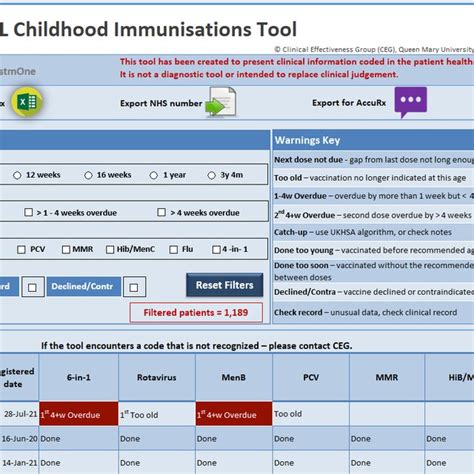Click the Too old warning key entry

pos(373,178)
